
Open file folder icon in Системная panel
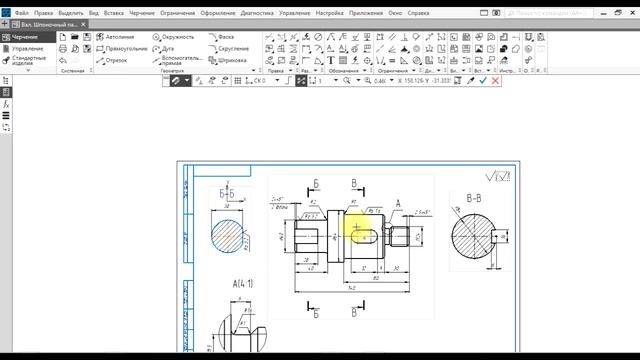tap(74, 37)
